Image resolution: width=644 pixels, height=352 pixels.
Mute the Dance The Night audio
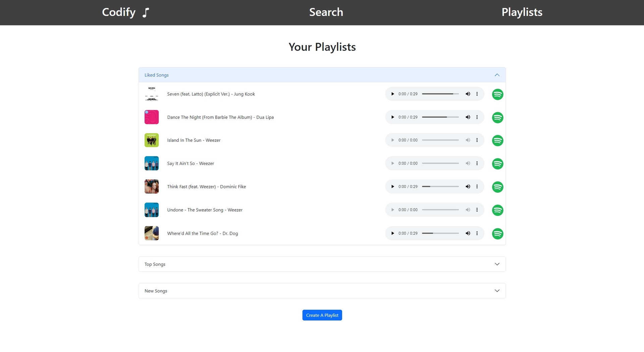tap(468, 117)
